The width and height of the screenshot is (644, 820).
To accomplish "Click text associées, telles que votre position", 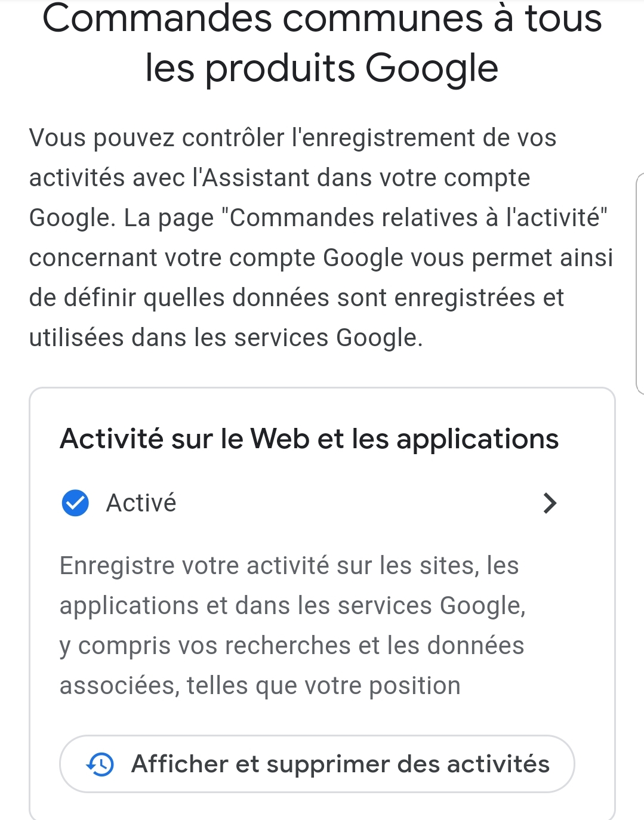I will pyautogui.click(x=260, y=686).
